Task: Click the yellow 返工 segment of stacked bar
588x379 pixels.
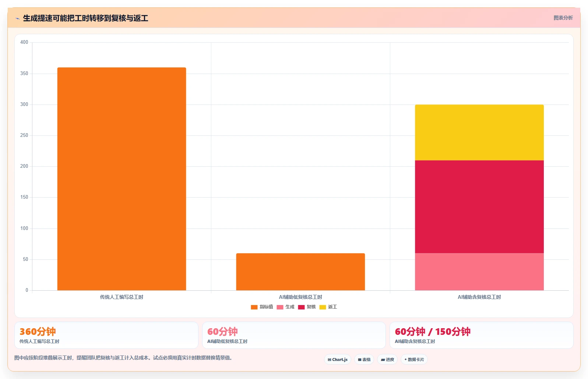Action: click(x=479, y=132)
